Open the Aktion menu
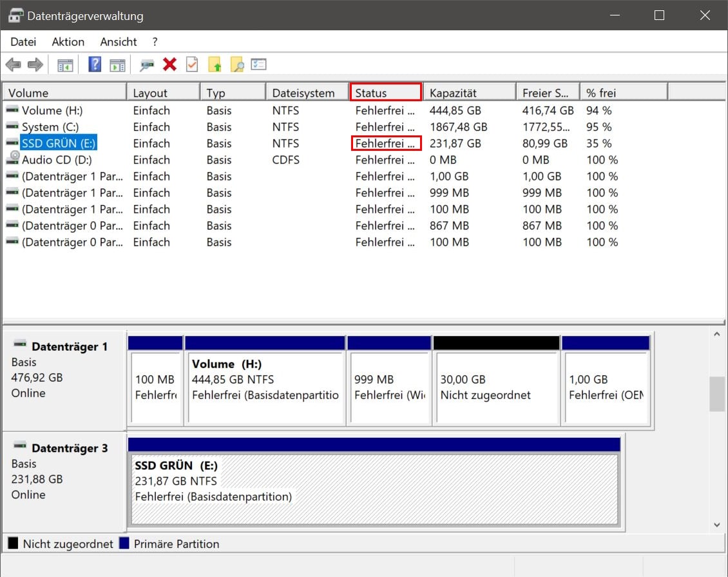 (x=68, y=42)
